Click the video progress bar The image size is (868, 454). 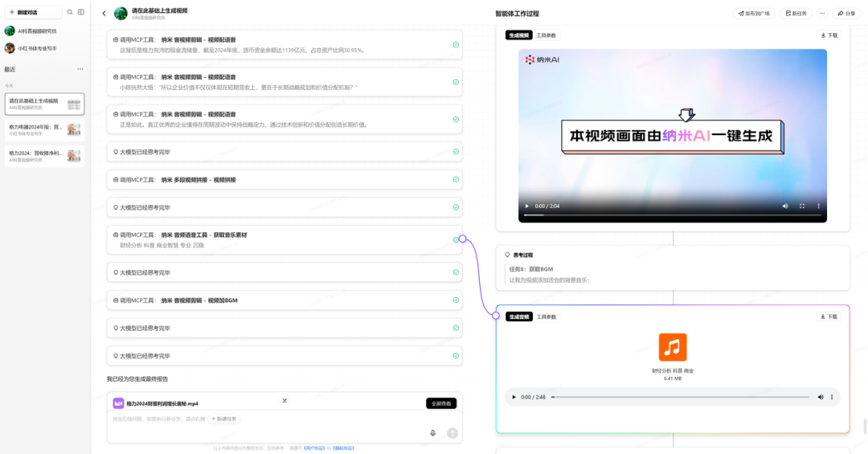672,215
